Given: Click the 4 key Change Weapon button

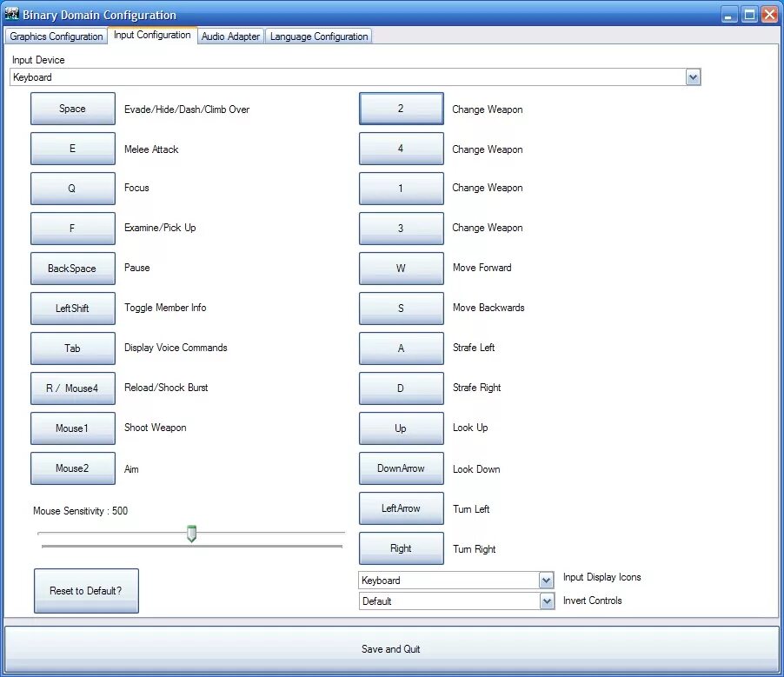Looking at the screenshot, I should tap(401, 149).
